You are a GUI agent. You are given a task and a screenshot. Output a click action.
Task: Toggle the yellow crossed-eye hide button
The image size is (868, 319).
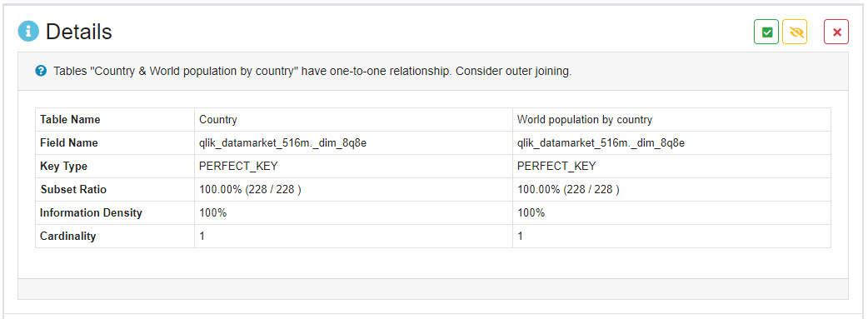tap(795, 32)
